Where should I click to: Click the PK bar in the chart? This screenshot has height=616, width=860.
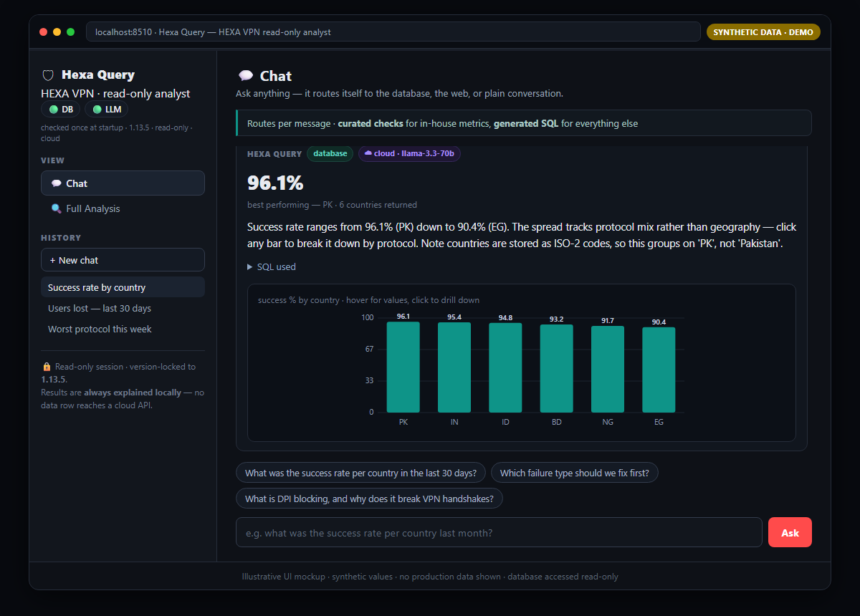403,367
